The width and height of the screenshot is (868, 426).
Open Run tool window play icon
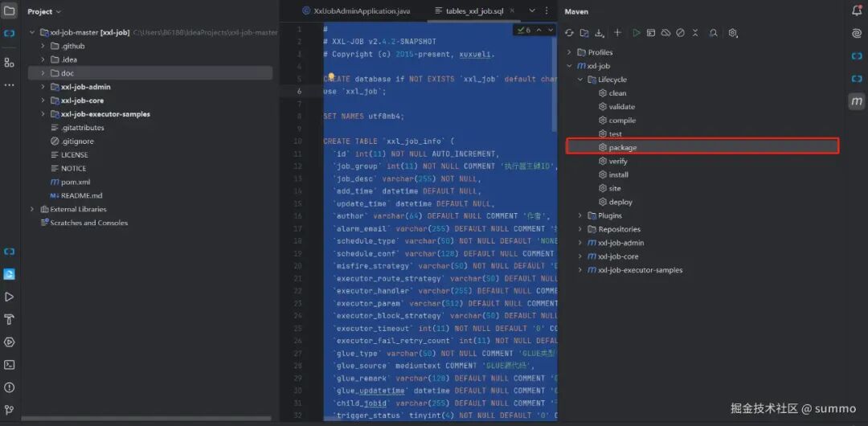pyautogui.click(x=10, y=297)
